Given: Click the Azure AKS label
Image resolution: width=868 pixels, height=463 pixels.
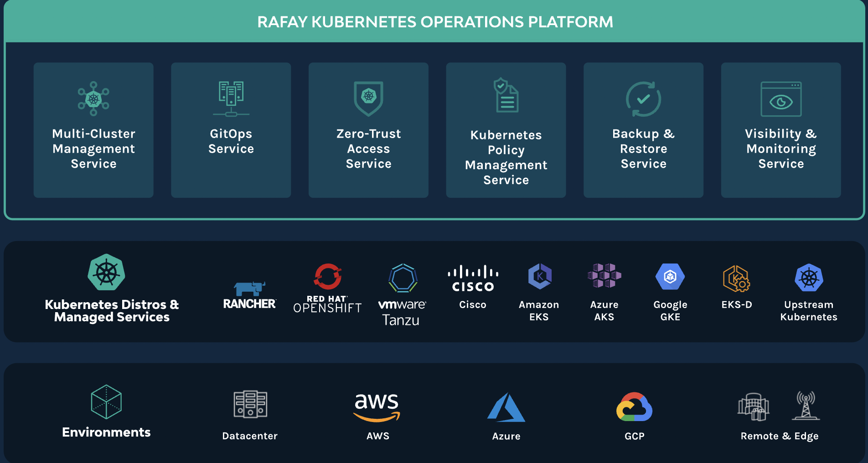Looking at the screenshot, I should (x=604, y=310).
